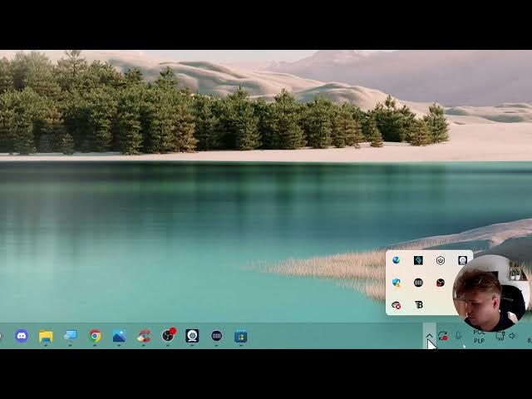Open File Explorer folder icon

pos(46,336)
